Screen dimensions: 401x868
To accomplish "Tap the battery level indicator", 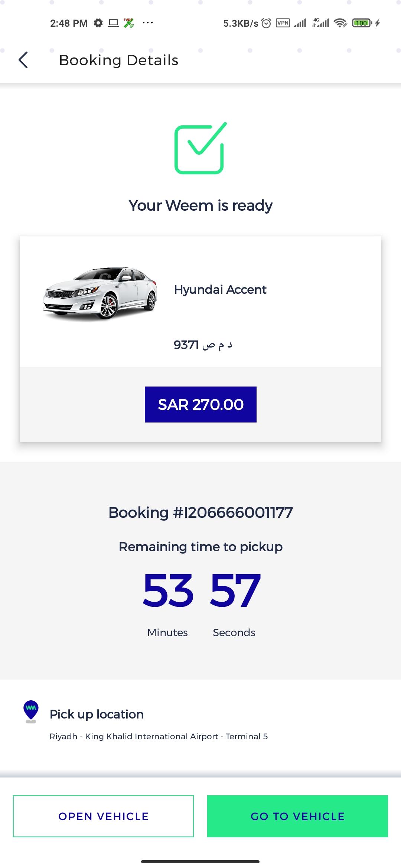I will point(362,23).
